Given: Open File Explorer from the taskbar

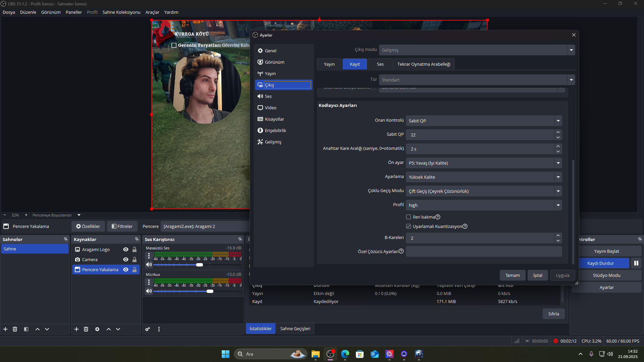Looking at the screenshot, I should click(x=316, y=354).
